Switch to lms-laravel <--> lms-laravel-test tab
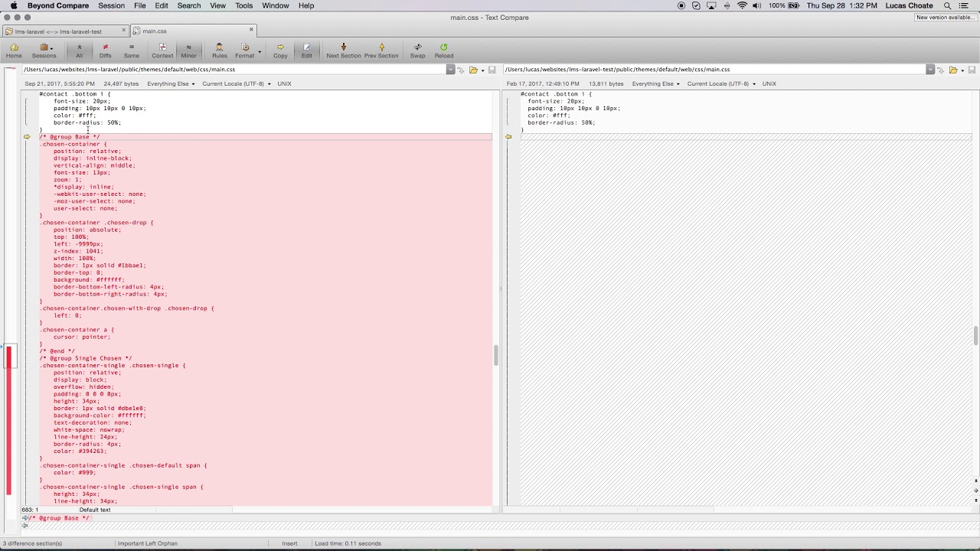 (x=64, y=31)
